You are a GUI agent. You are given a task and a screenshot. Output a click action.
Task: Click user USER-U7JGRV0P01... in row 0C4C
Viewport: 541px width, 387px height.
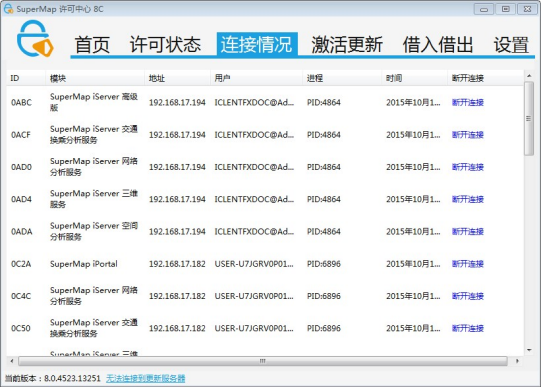coord(254,296)
